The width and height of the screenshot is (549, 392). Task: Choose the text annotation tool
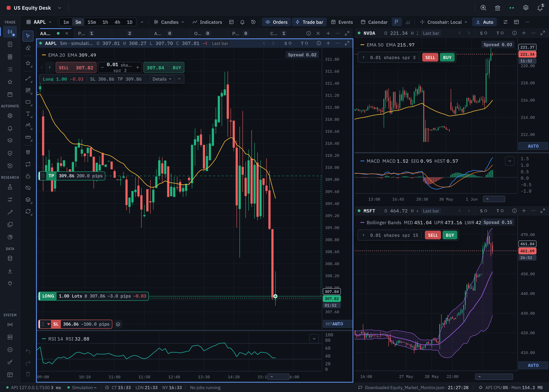(28, 114)
